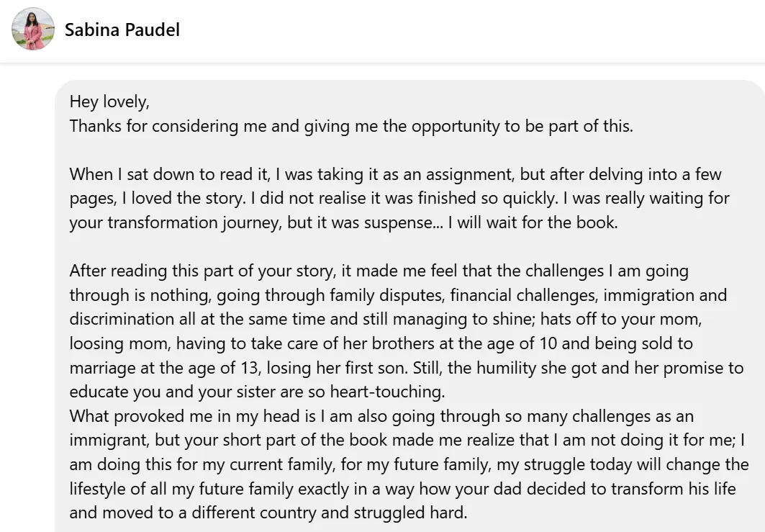This screenshot has height=532, width=765.
Task: Click the "Hey lovely," greeting line
Action: pyautogui.click(x=109, y=102)
